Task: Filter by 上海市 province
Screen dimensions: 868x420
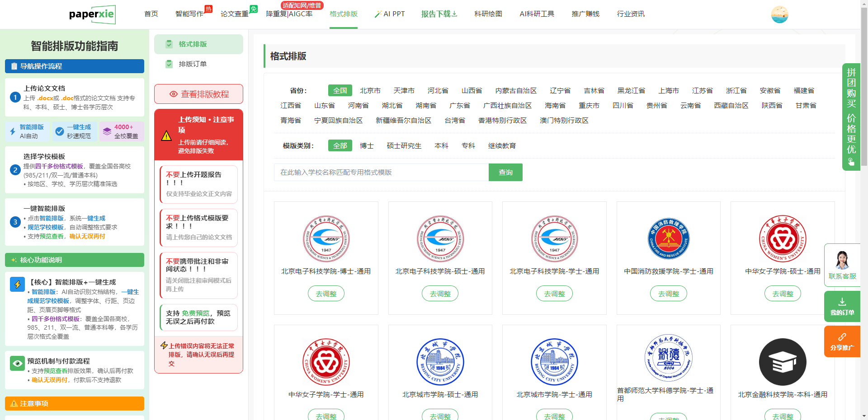Action: tap(669, 91)
